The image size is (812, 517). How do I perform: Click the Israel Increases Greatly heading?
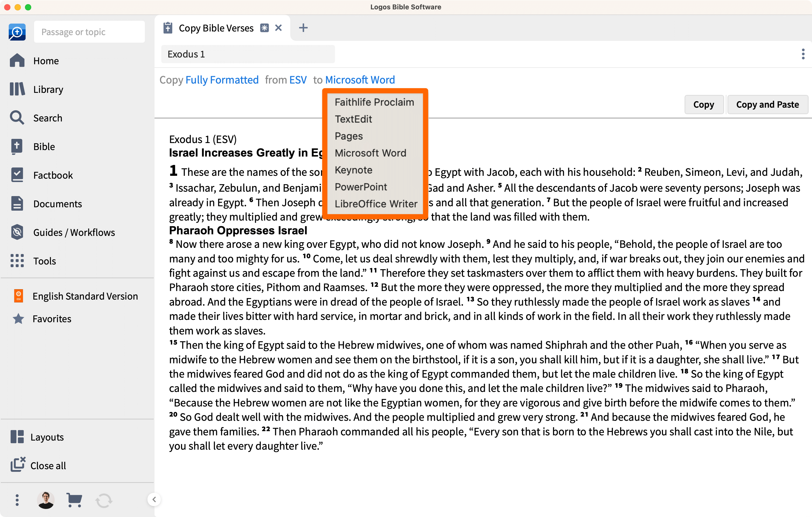tap(246, 153)
